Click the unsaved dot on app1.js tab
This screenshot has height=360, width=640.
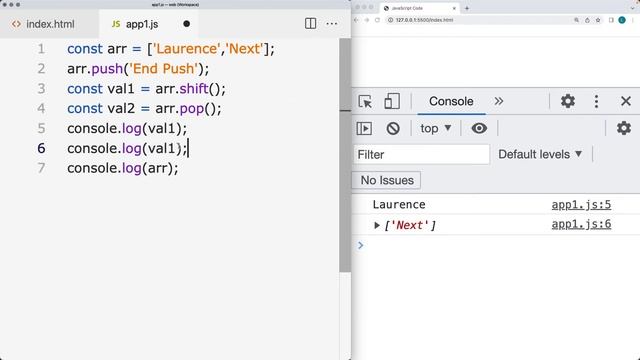pyautogui.click(x=187, y=24)
